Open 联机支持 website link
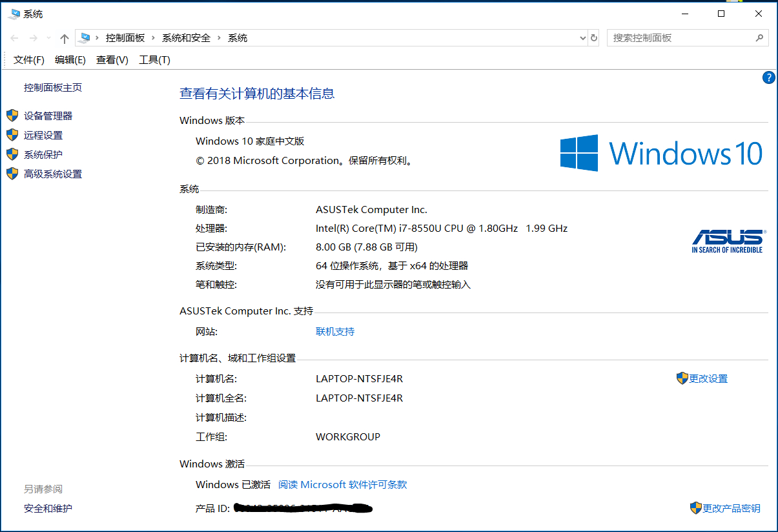Screen dimensions: 778x532 pos(335,332)
